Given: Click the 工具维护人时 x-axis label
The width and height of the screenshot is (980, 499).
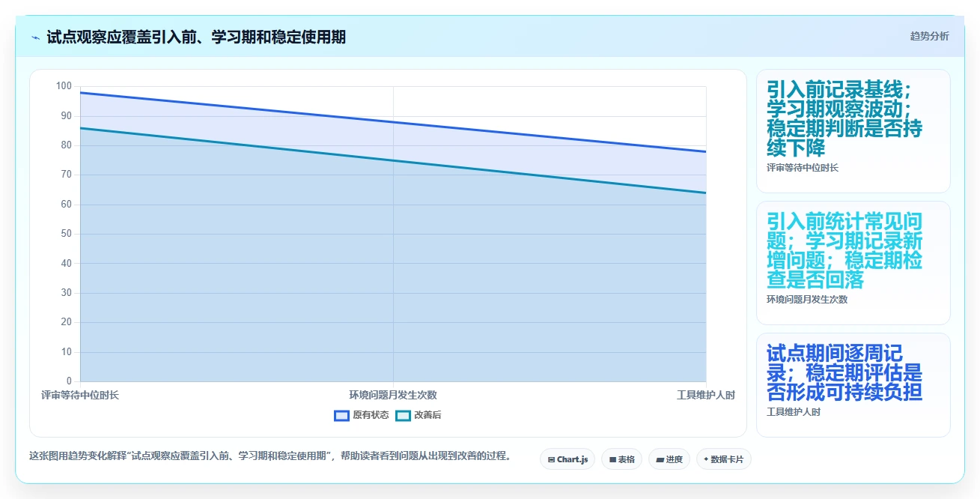Looking at the screenshot, I should click(x=706, y=395).
